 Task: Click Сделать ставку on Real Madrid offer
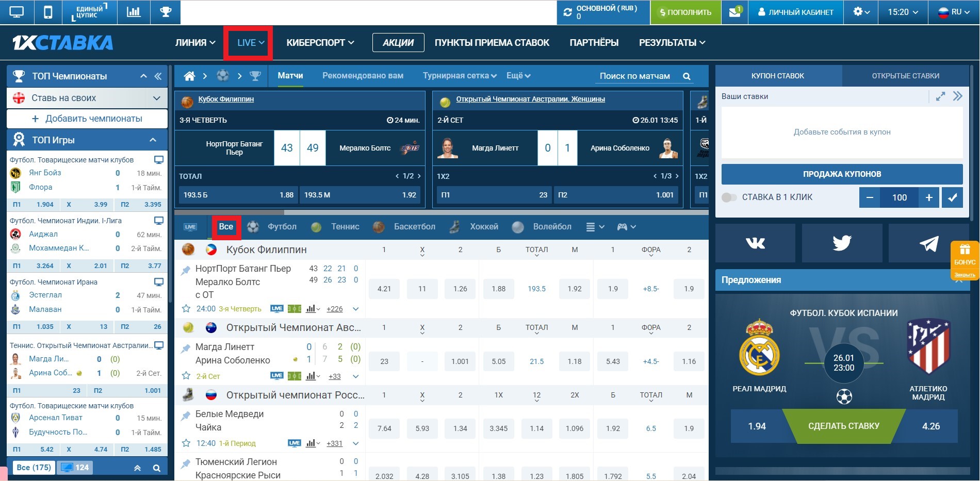(x=844, y=426)
